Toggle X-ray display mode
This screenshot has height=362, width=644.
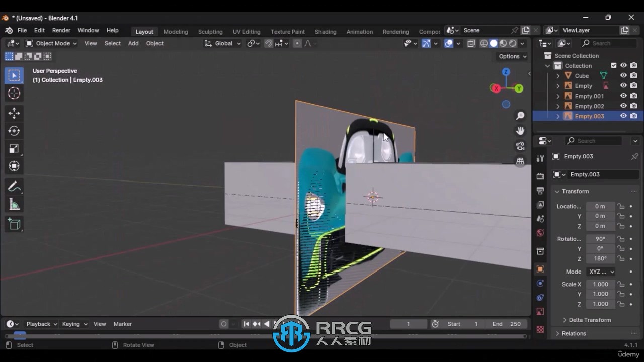tap(471, 43)
